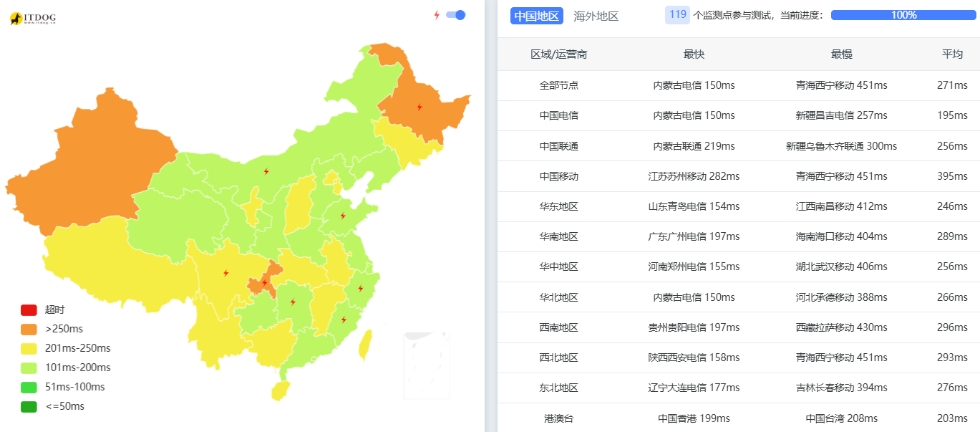Select the 东北地区 row label
Screen dimensions: 980x432
click(559, 388)
